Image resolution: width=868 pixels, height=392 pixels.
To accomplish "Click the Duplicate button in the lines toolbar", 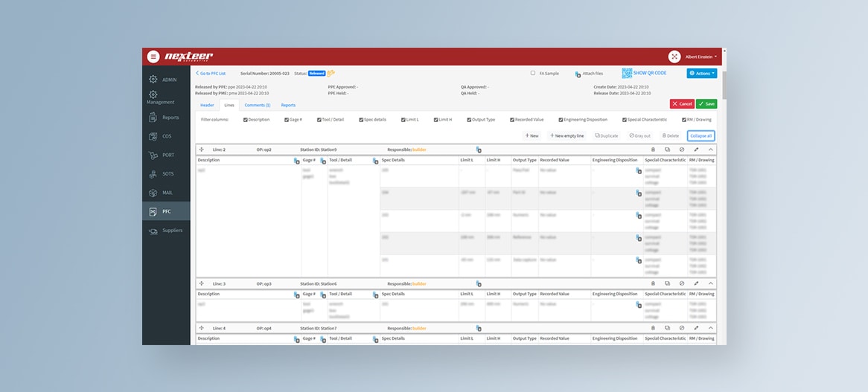I will coord(606,135).
